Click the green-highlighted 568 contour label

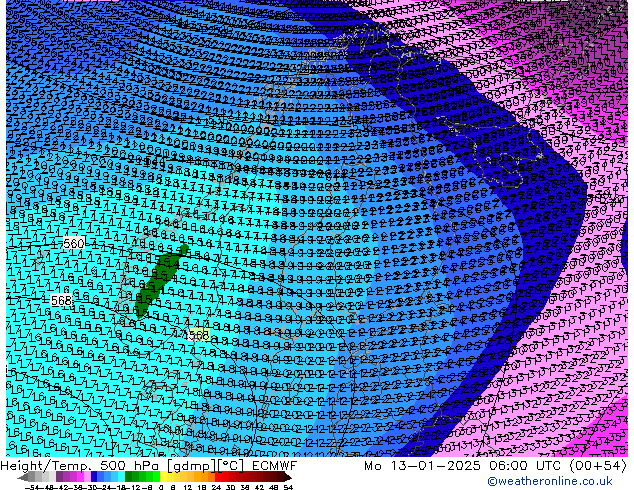click(x=199, y=335)
